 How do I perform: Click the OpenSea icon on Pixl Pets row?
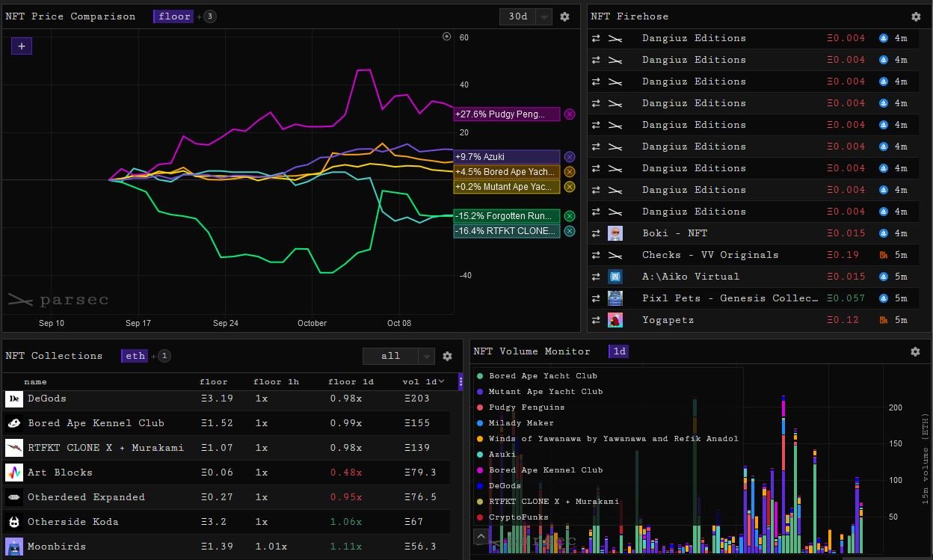coord(884,298)
